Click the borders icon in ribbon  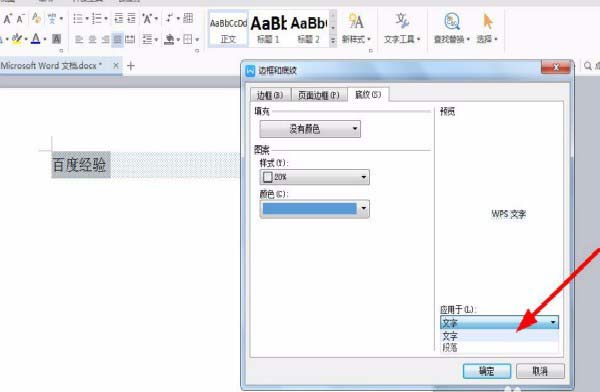click(x=188, y=39)
